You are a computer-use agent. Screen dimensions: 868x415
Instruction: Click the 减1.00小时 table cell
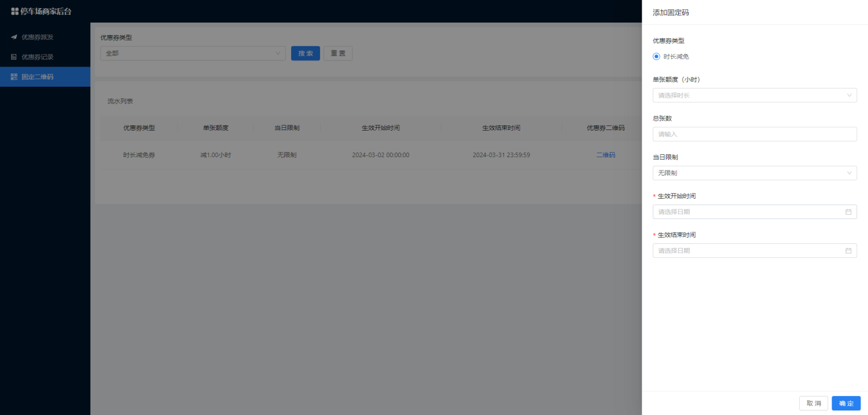215,155
